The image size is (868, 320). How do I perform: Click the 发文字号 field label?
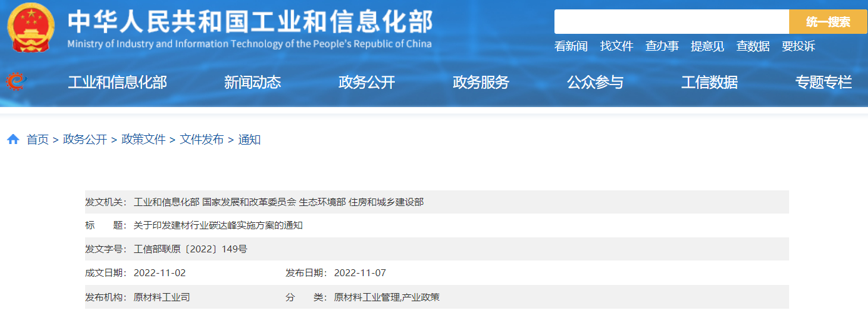click(106, 249)
